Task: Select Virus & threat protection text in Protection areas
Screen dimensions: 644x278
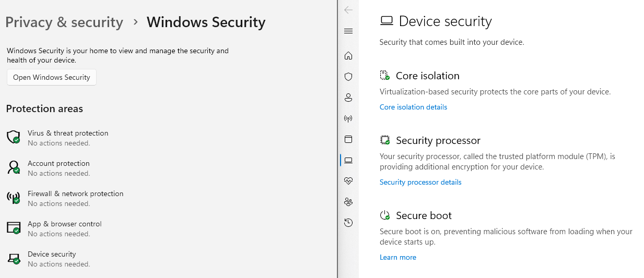Action: click(68, 133)
